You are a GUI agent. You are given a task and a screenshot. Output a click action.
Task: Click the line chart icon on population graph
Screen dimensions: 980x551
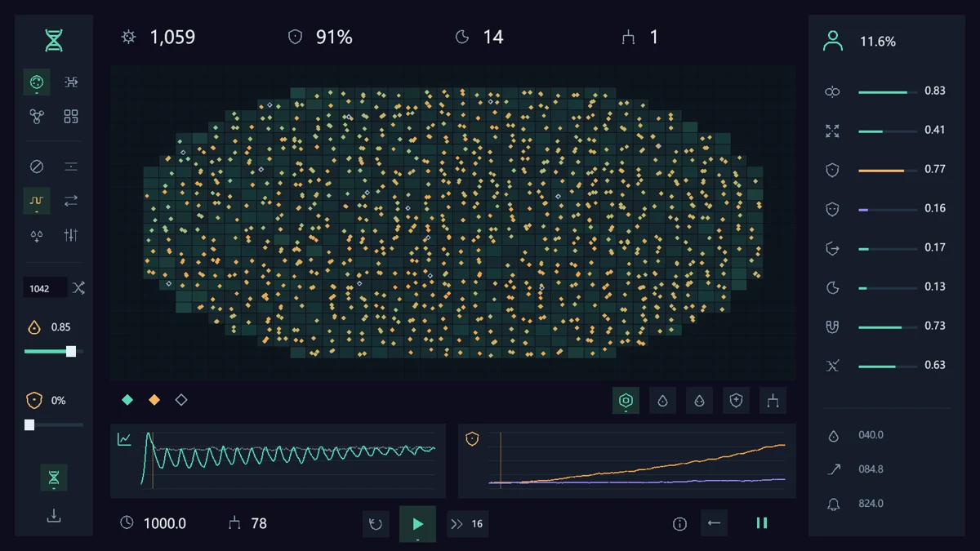[x=124, y=439]
